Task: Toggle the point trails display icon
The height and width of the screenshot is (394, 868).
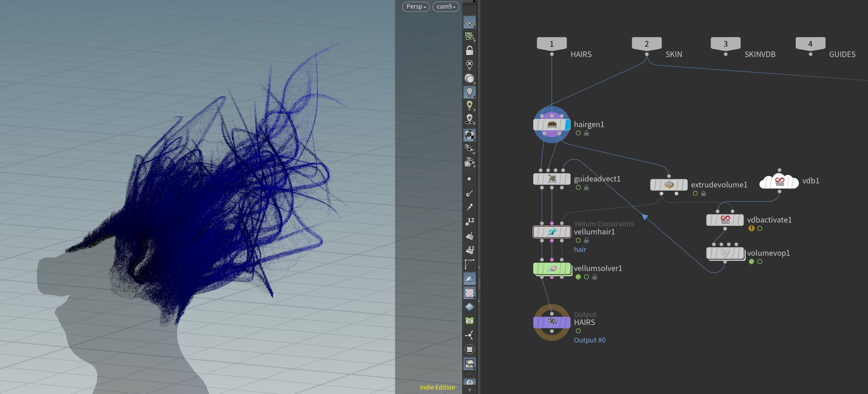Action: pos(470,207)
